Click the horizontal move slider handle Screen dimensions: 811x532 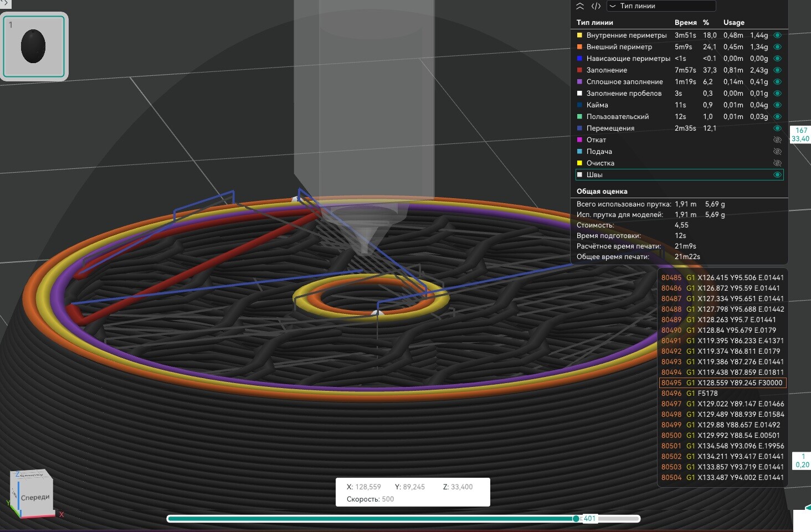point(576,519)
